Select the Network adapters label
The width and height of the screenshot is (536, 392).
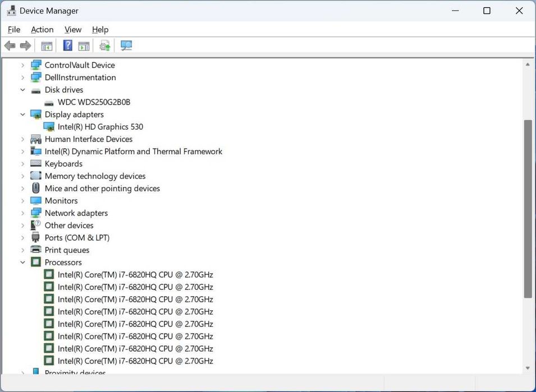[76, 213]
